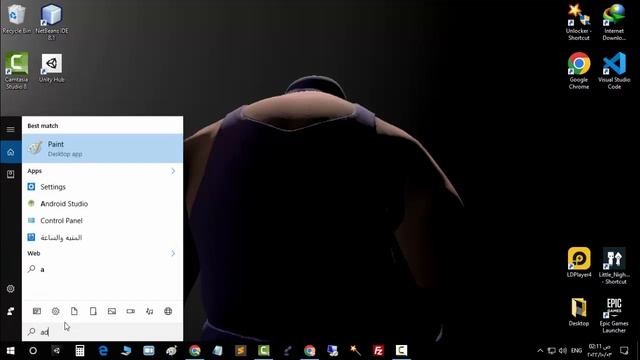Launch Android Studio from search results
Viewport: 640px width, 360px height.
(x=102, y=204)
